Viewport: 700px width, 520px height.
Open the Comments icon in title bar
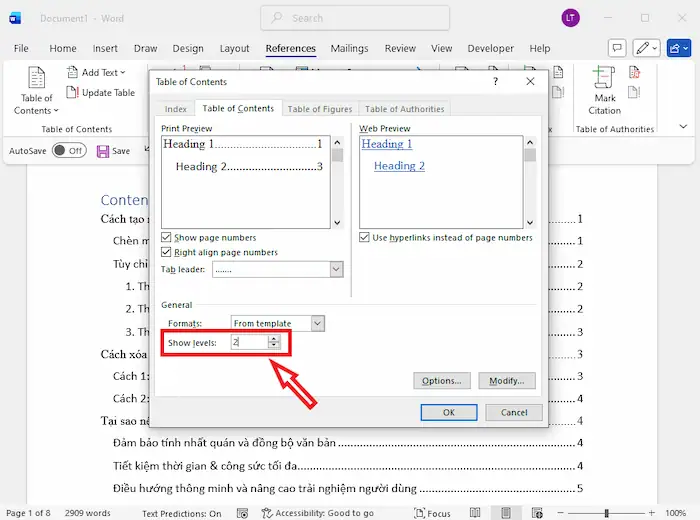point(617,48)
